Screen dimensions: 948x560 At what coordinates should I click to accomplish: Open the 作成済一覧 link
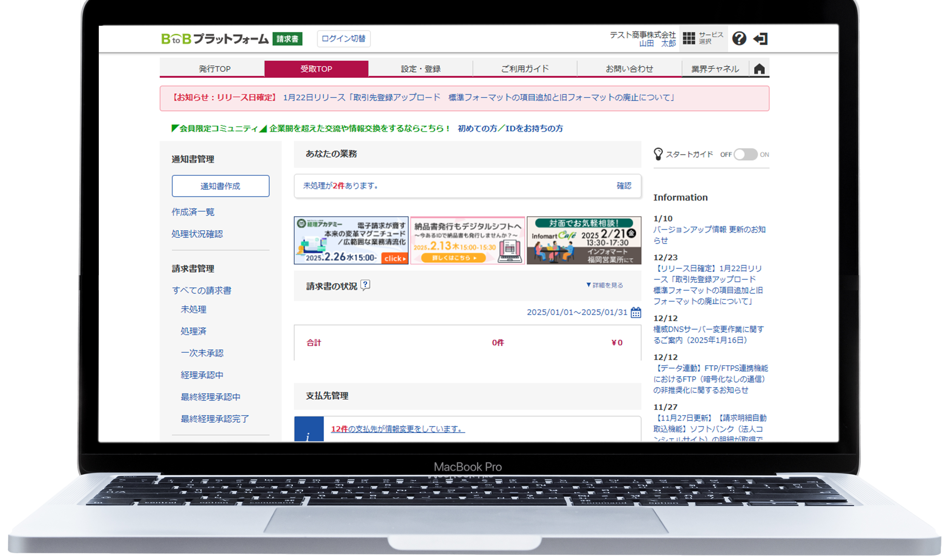193,212
